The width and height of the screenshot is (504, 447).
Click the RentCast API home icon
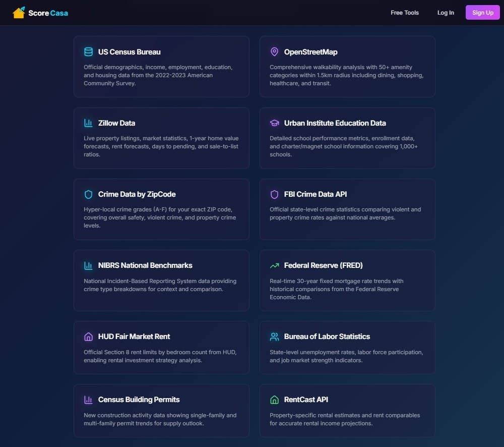coord(274,399)
